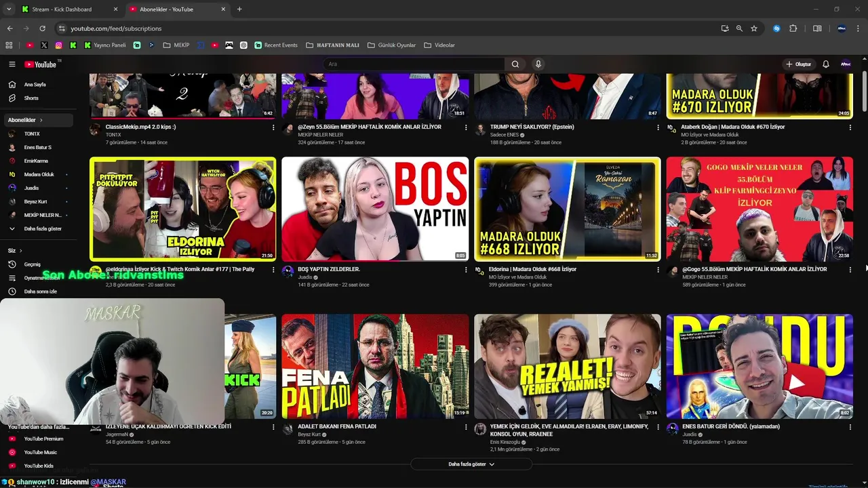View site information icon in address bar
This screenshot has width=868, height=488.
click(62, 28)
